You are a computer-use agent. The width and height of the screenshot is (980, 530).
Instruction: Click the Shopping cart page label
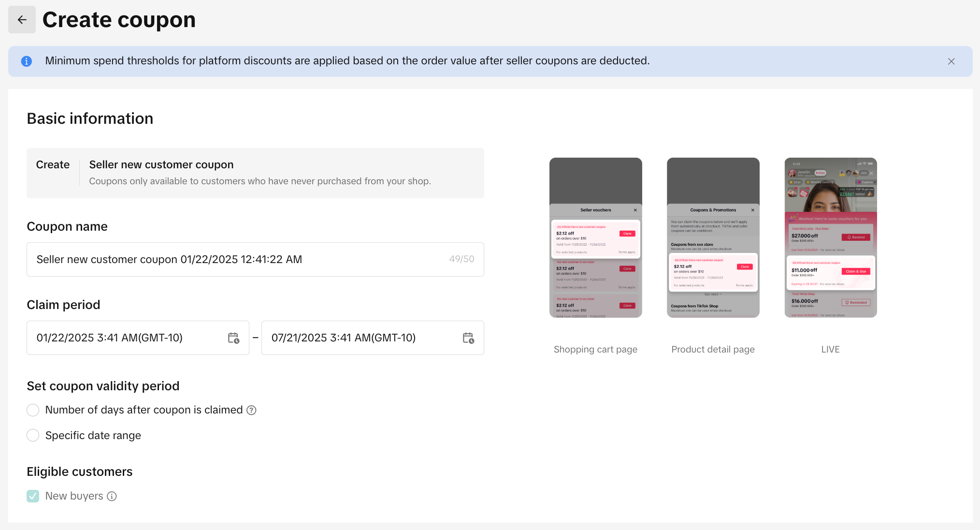click(595, 349)
